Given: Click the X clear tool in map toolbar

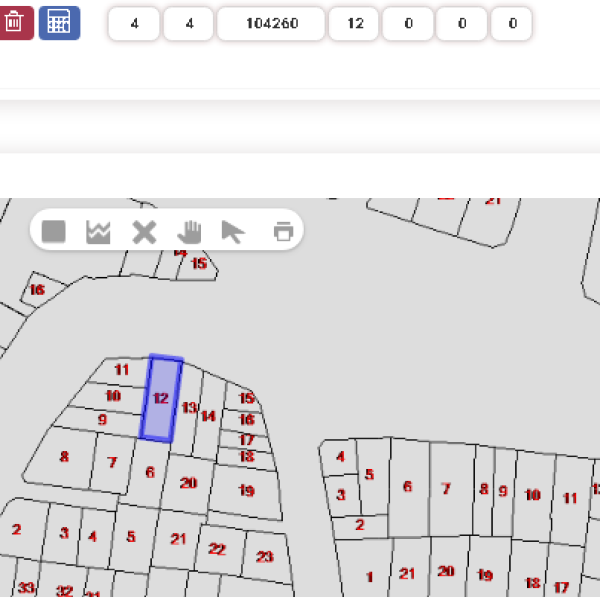Looking at the screenshot, I should (144, 232).
